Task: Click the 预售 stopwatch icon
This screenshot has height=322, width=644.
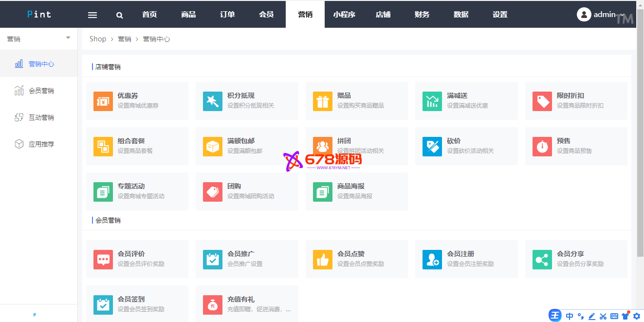Action: click(x=542, y=147)
